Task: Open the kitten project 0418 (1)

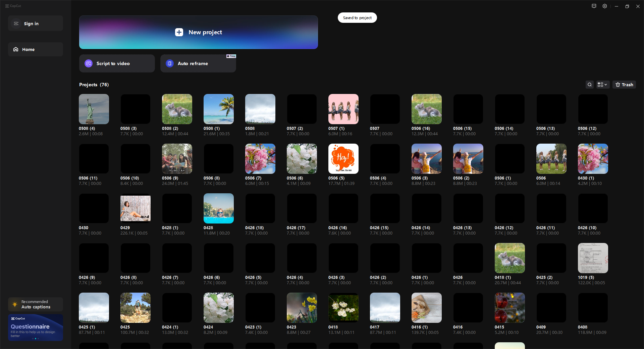Action: (x=509, y=258)
